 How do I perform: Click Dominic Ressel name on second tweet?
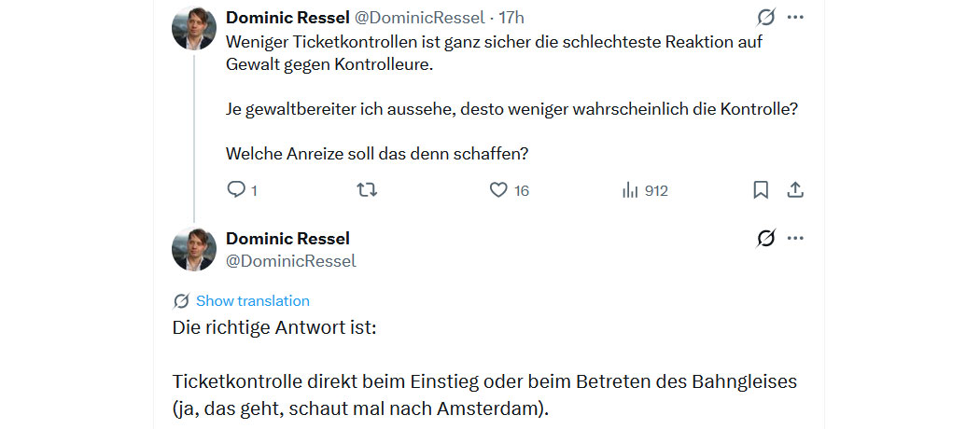click(287, 239)
